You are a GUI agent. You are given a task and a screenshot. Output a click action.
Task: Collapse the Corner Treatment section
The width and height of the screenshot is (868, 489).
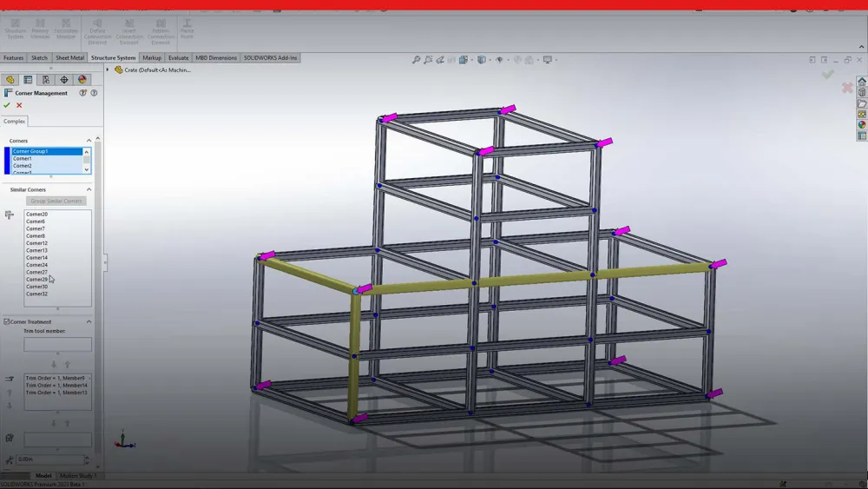[89, 321]
